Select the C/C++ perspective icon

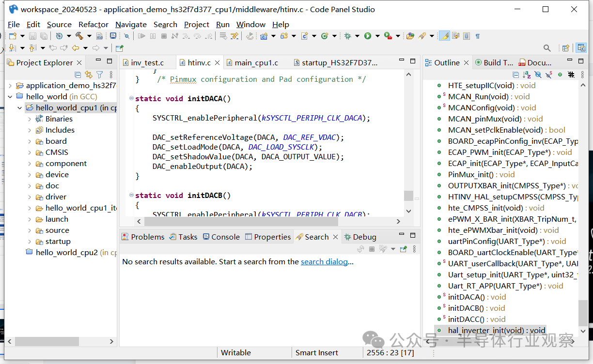click(x=581, y=48)
